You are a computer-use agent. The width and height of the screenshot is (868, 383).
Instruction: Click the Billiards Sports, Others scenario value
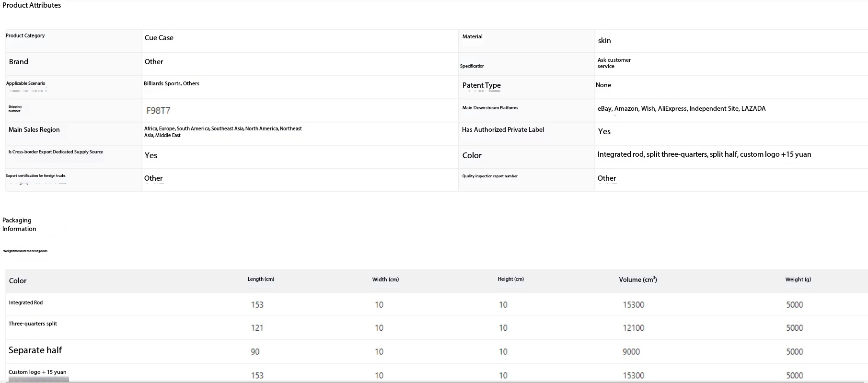click(x=171, y=83)
